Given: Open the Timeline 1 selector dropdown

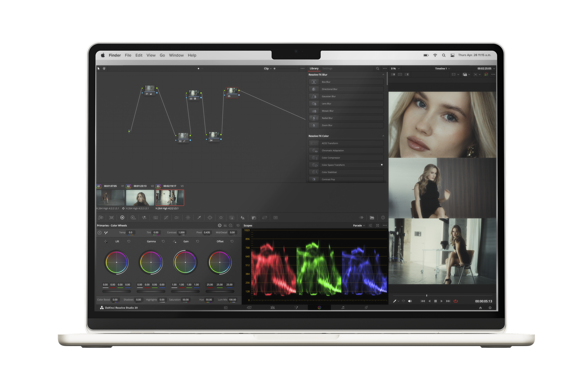Looking at the screenshot, I should (x=443, y=68).
